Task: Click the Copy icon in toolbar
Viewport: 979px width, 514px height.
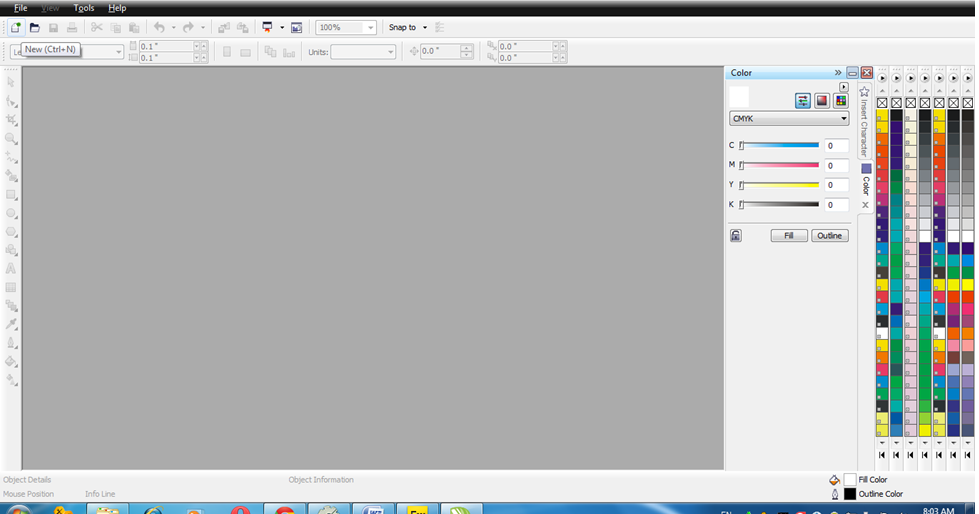Action: pyautogui.click(x=116, y=27)
